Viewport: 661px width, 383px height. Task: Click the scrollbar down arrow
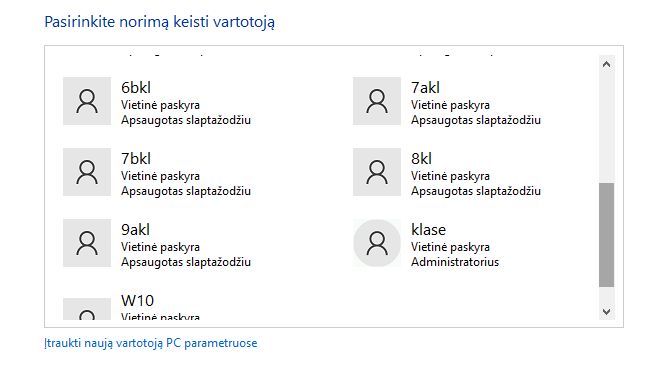pyautogui.click(x=607, y=312)
